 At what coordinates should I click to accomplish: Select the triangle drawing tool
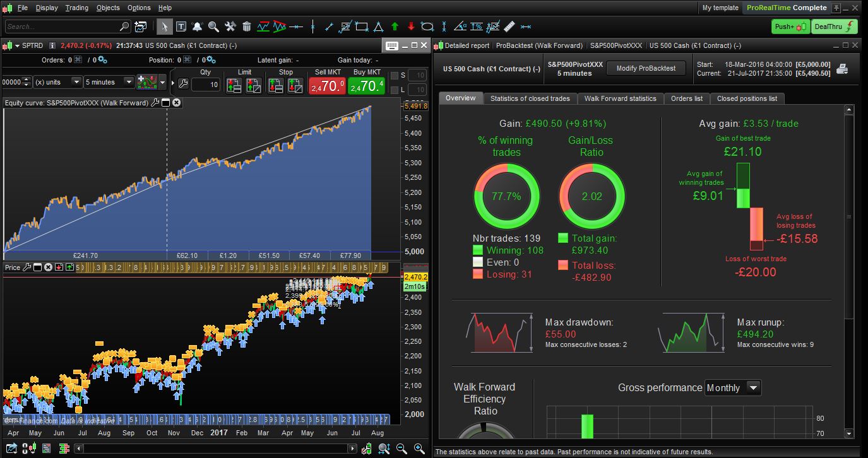[378, 26]
